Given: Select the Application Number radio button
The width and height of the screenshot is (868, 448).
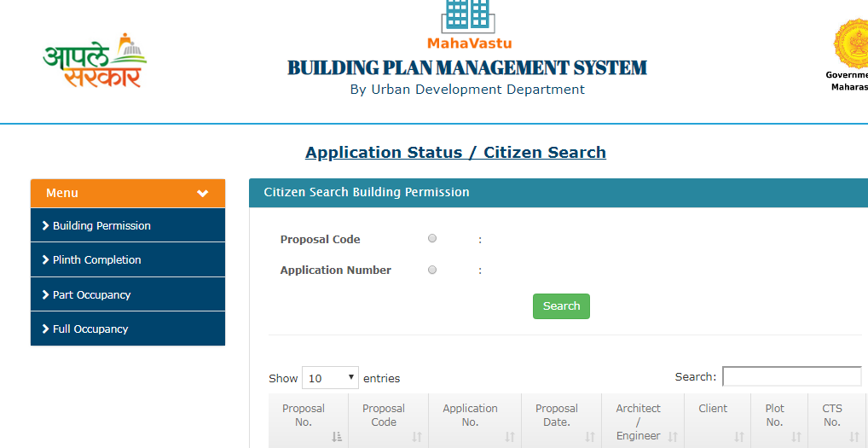Looking at the screenshot, I should [432, 270].
